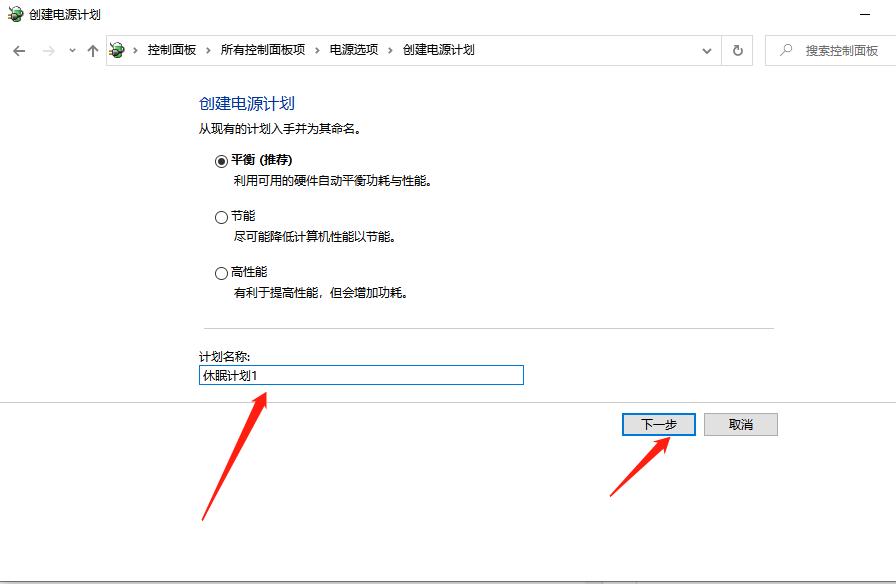Viewport: 896px width, 584px height.
Task: Expand the chevron after 电源选项
Action: [x=390, y=50]
